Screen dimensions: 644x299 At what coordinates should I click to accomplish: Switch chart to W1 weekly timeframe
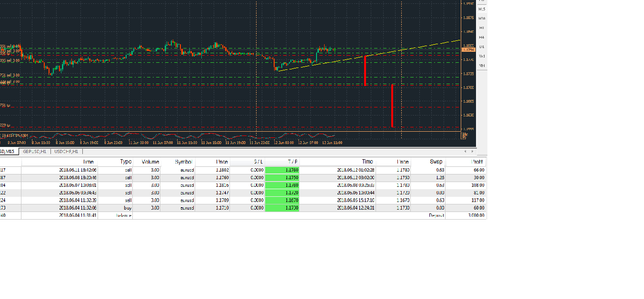click(482, 56)
